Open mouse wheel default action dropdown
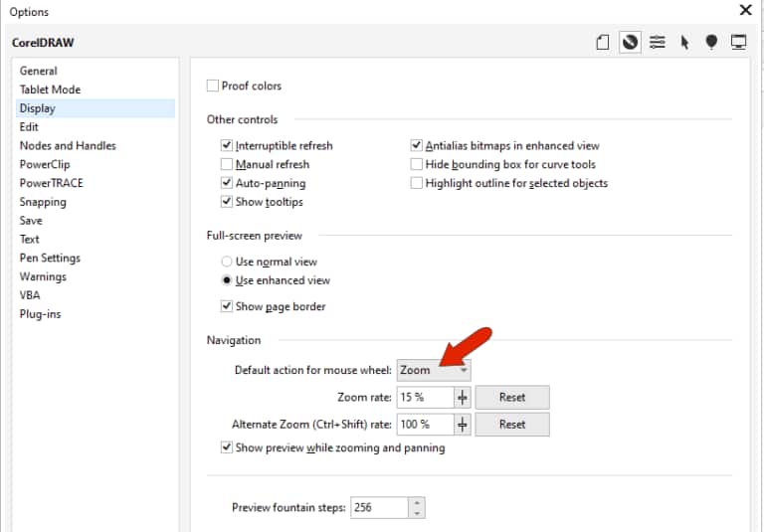 pos(434,370)
